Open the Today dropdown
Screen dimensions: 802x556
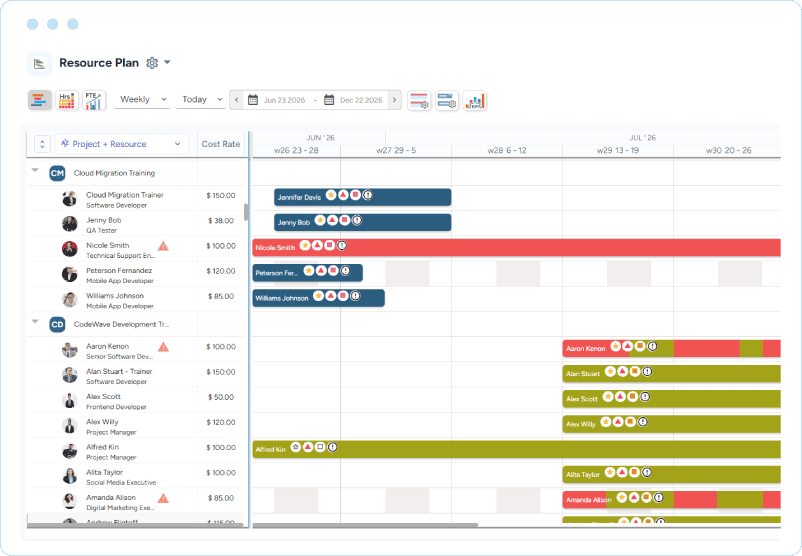tap(202, 99)
